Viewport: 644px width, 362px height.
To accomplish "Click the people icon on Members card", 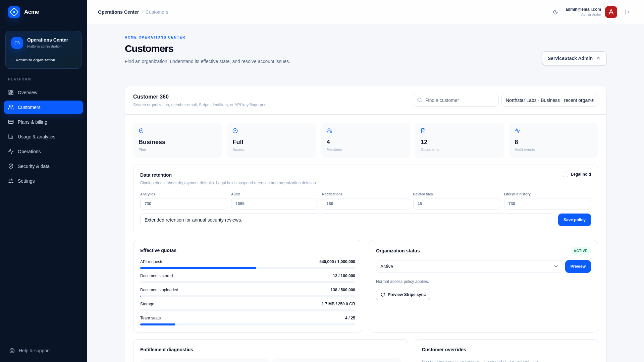I will pyautogui.click(x=329, y=131).
